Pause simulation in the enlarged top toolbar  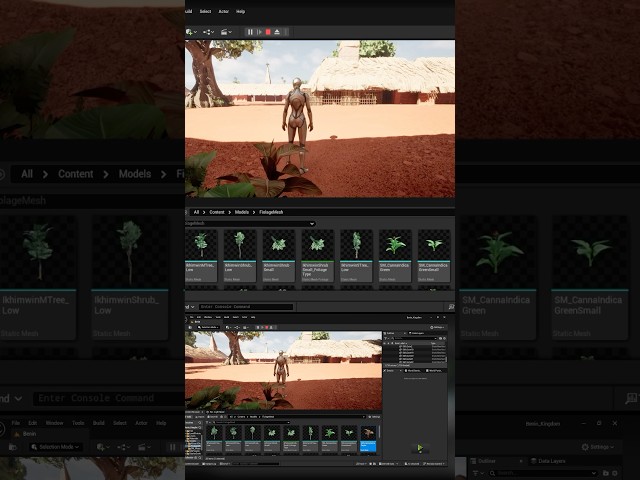pyautogui.click(x=250, y=32)
